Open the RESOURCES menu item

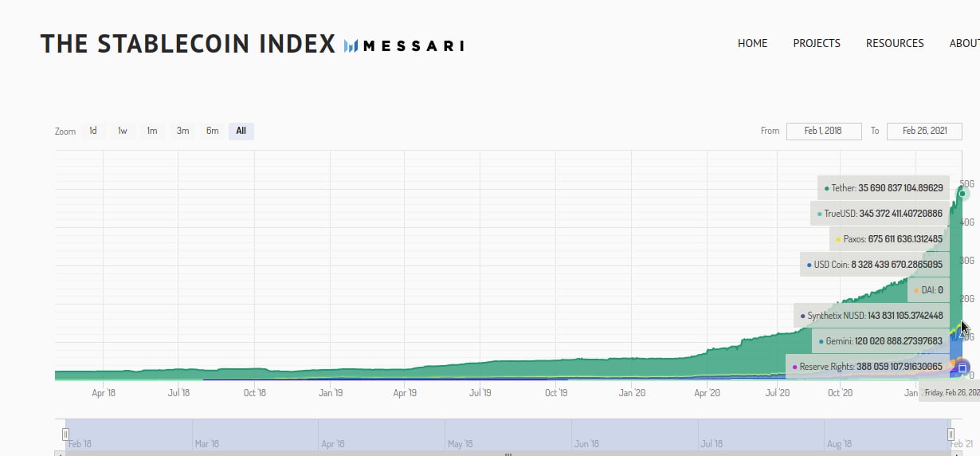click(895, 43)
